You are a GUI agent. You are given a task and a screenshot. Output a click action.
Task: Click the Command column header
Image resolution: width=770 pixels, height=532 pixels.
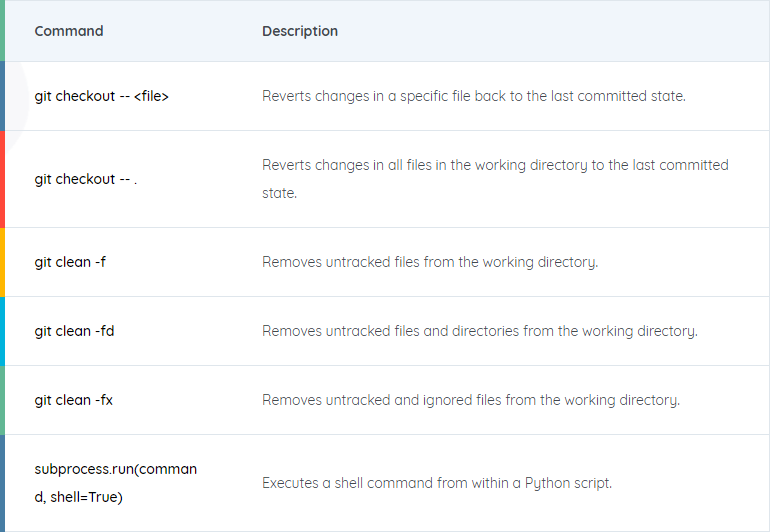point(69,31)
